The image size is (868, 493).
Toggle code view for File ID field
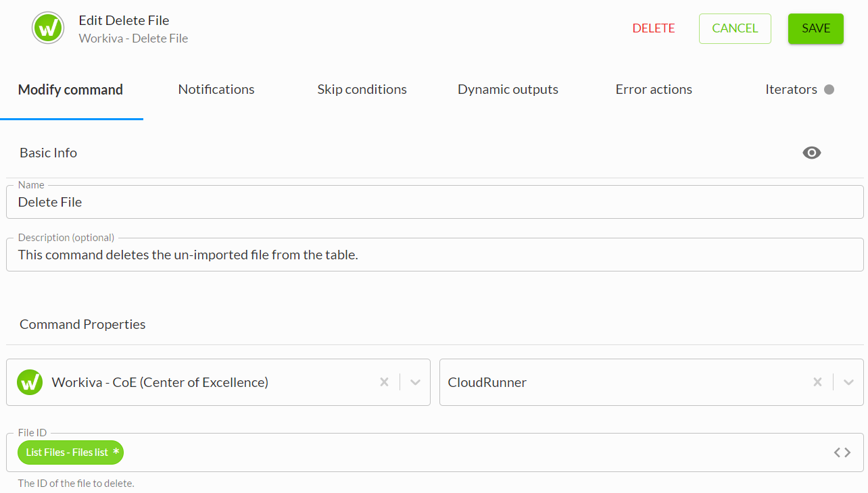tap(842, 452)
